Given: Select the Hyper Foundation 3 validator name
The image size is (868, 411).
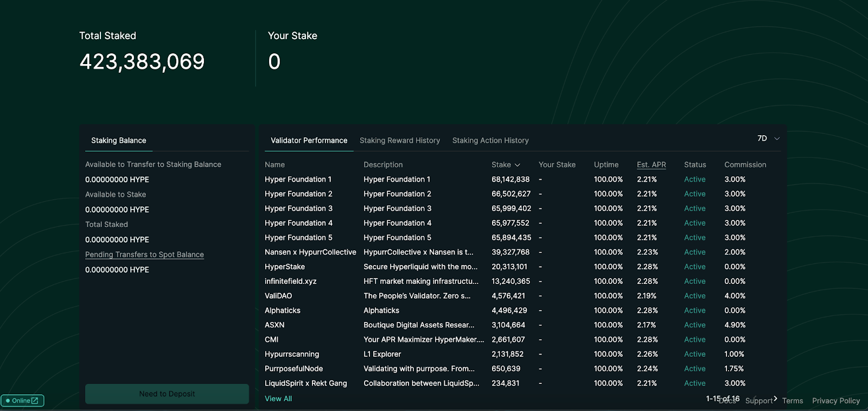Looking at the screenshot, I should point(298,208).
